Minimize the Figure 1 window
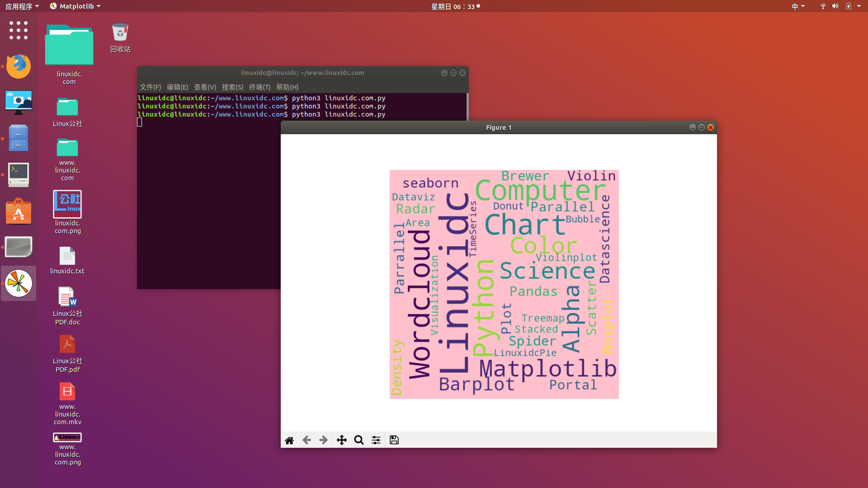The width and height of the screenshot is (868, 488). [x=692, y=127]
